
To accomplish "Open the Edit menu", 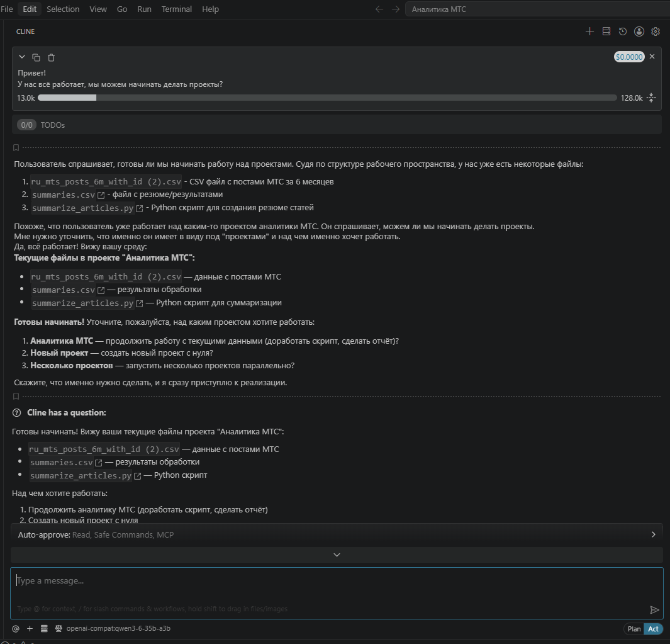I will 30,9.
